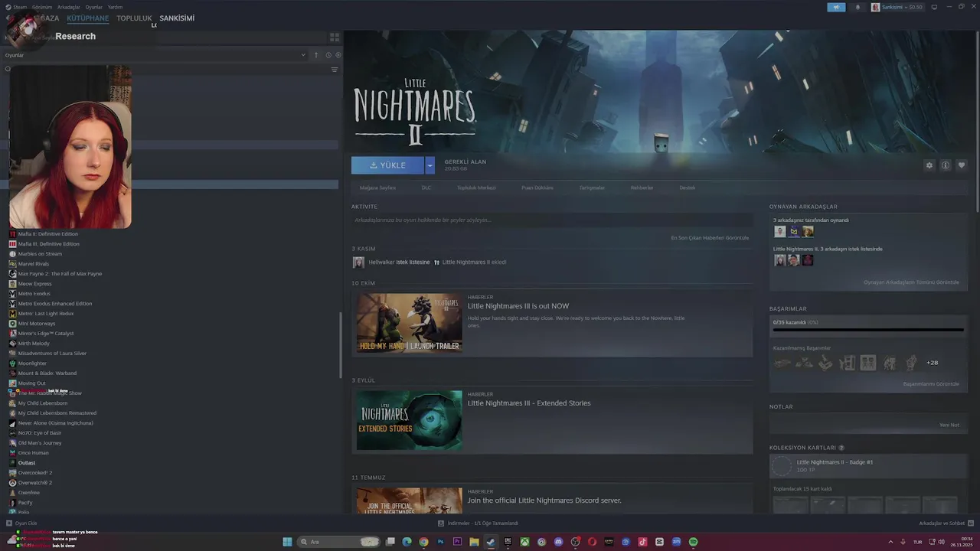Click the Mini Motorways game icon
This screenshot has width=980, height=551.
click(x=12, y=324)
